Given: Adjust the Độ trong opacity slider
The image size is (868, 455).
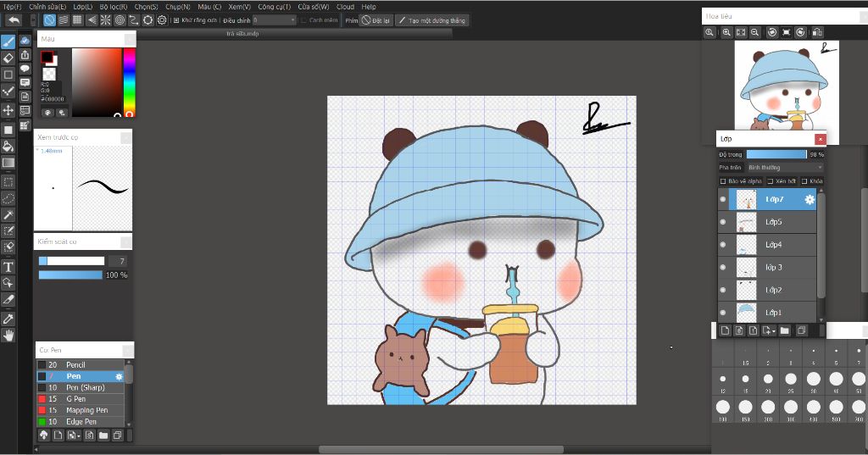Looking at the screenshot, I should (776, 154).
